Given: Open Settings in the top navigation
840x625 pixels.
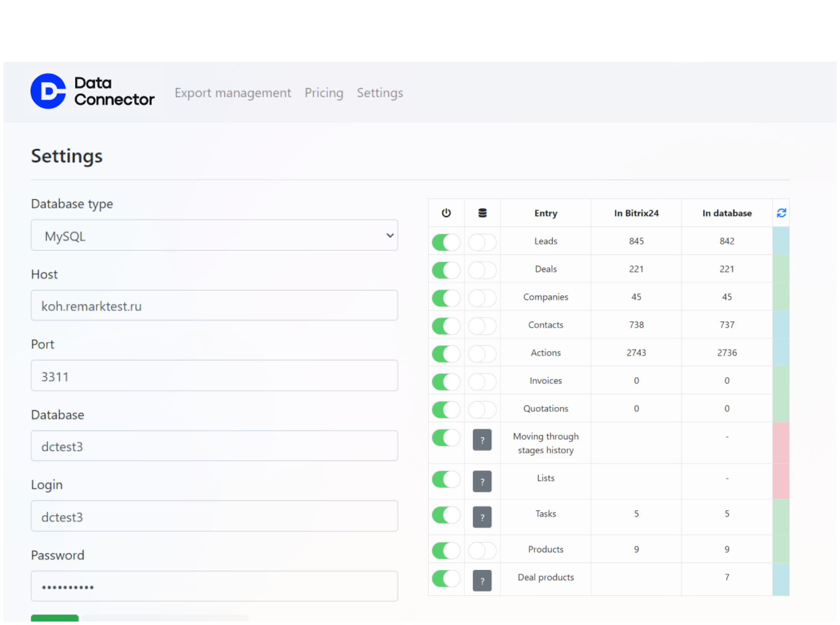Looking at the screenshot, I should click(x=380, y=93).
